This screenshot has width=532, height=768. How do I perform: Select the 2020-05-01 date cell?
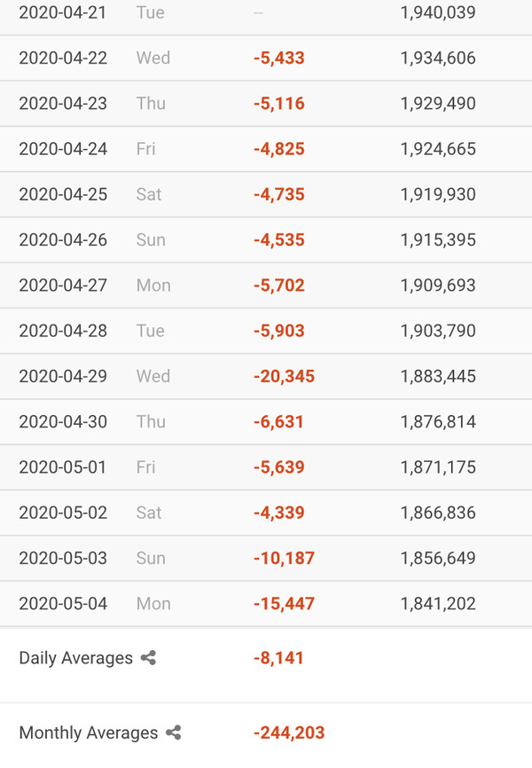coord(63,467)
